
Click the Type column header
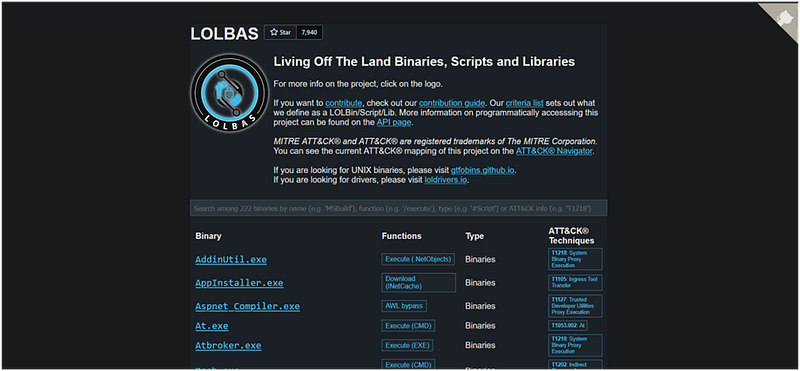[474, 236]
